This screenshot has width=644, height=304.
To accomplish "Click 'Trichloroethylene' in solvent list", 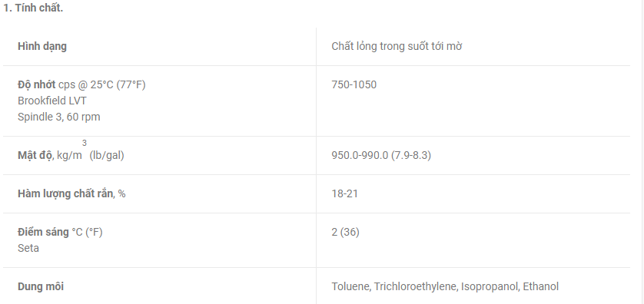I will coord(416,286).
